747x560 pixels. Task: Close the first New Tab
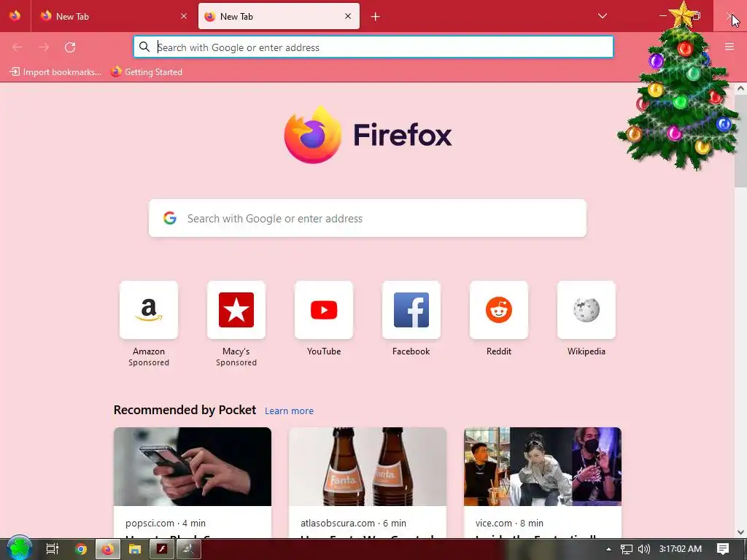184,16
